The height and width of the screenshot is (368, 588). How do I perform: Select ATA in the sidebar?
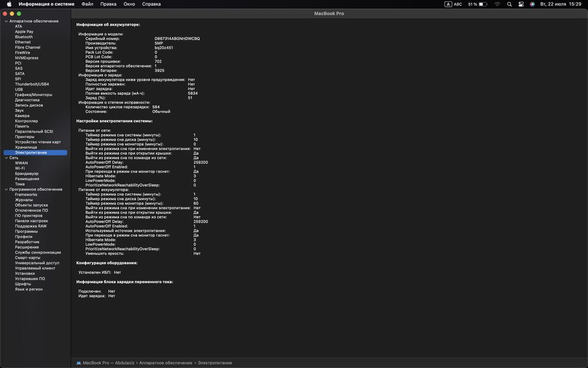pos(18,26)
